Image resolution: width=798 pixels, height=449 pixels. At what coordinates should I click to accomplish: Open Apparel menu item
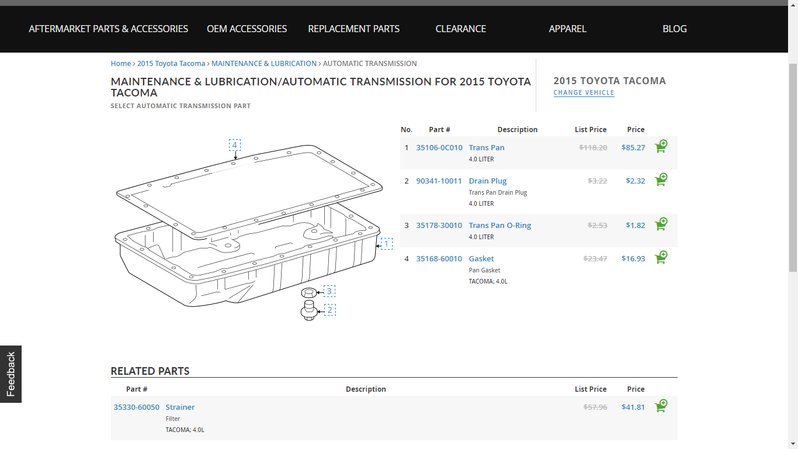click(567, 29)
